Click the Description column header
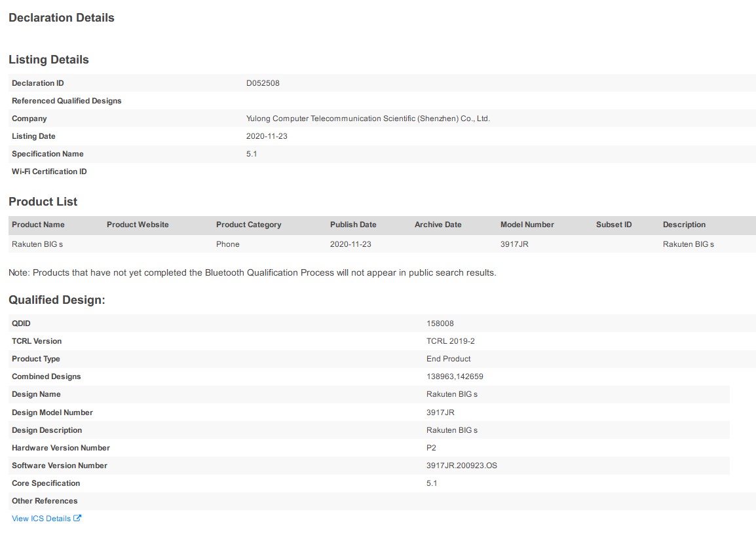Screen dimensions: 756x533 pos(684,225)
